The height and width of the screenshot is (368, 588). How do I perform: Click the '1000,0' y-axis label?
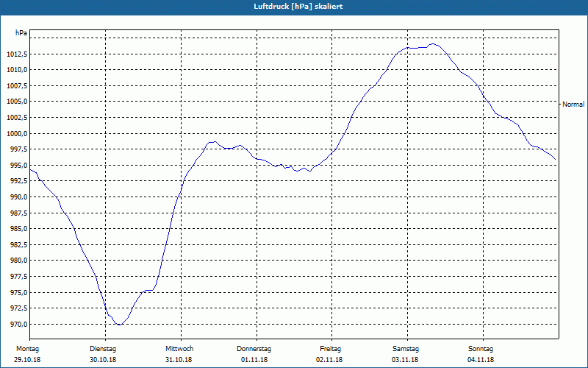(17, 134)
